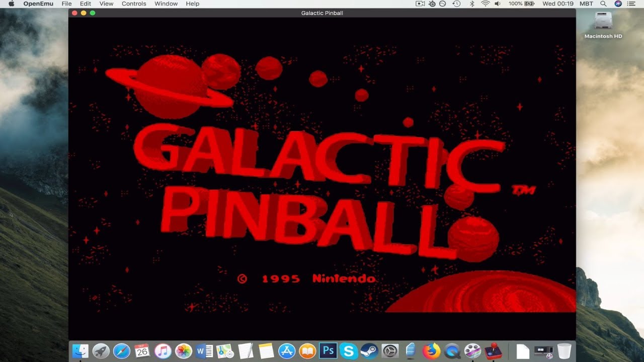Open the View menu

click(106, 4)
